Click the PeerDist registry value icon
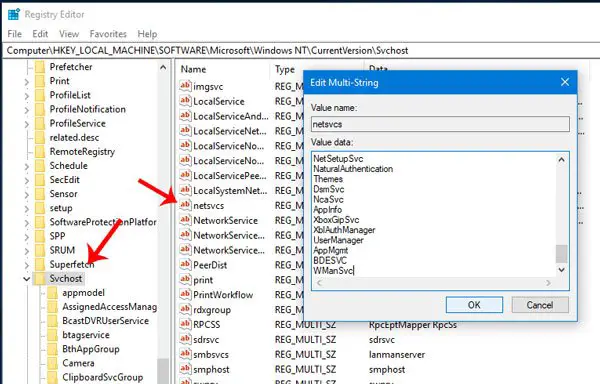The width and height of the screenshot is (600, 384). [185, 265]
